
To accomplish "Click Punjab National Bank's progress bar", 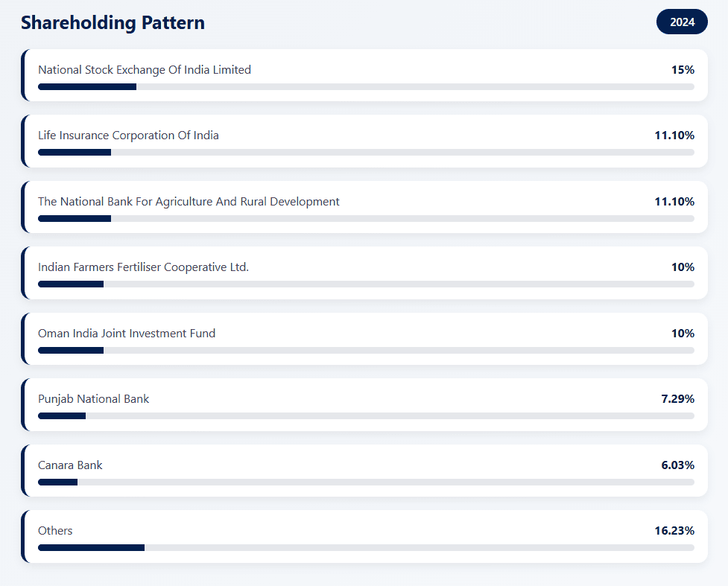I will 365,416.
